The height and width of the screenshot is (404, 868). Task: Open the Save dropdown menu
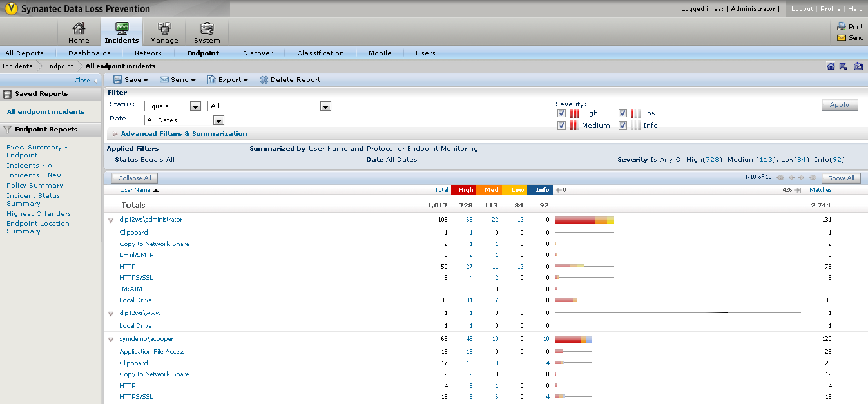pyautogui.click(x=130, y=80)
